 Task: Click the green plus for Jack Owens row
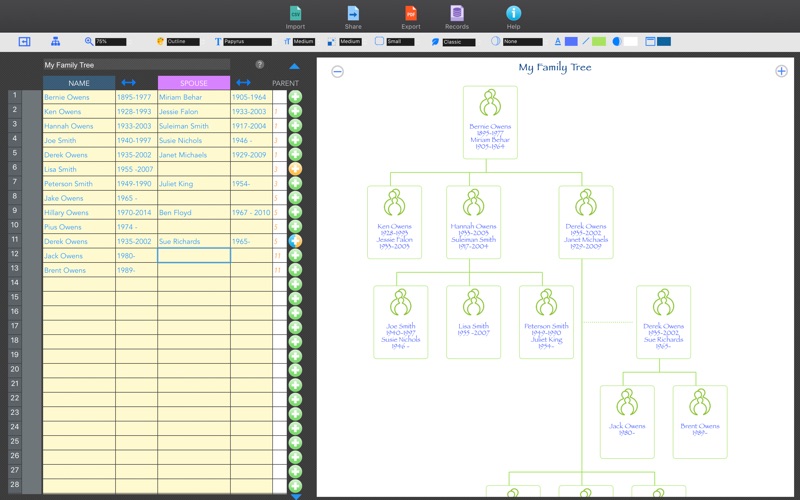295,255
